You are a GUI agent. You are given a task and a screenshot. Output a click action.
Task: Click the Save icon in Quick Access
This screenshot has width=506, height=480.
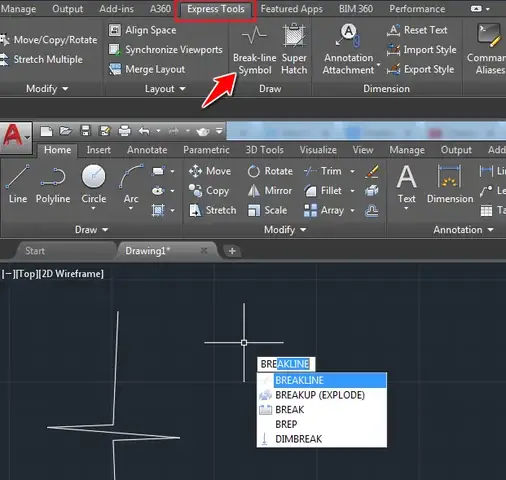[x=85, y=131]
